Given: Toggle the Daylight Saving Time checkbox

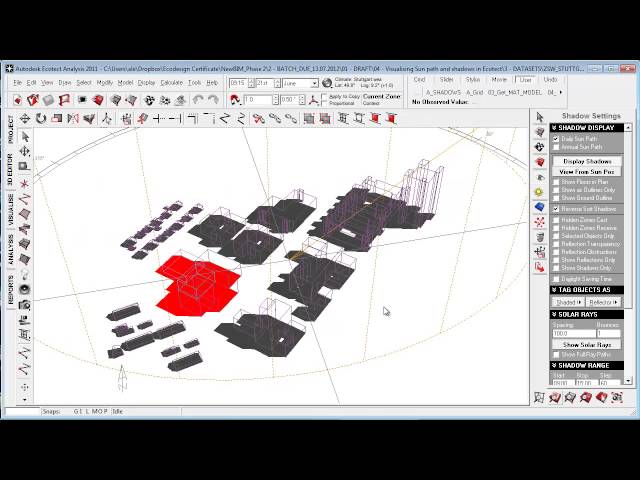Looking at the screenshot, I should [556, 279].
